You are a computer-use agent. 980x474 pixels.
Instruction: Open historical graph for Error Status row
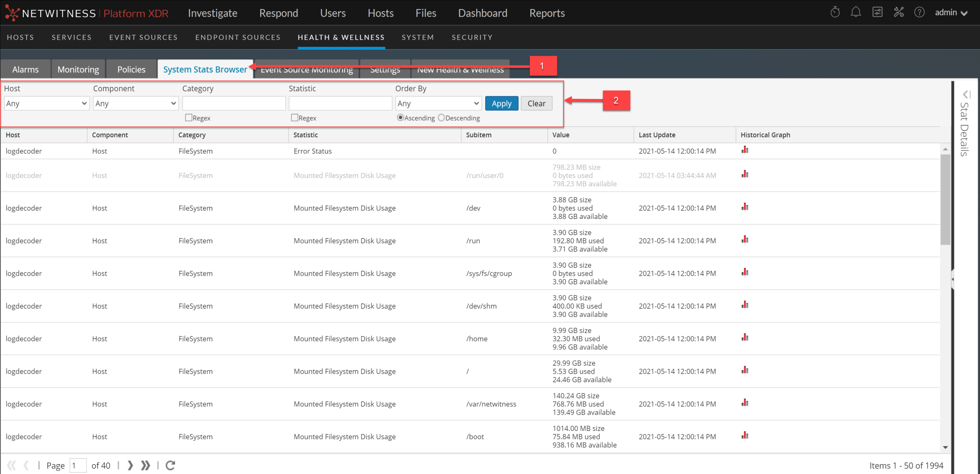click(x=745, y=150)
